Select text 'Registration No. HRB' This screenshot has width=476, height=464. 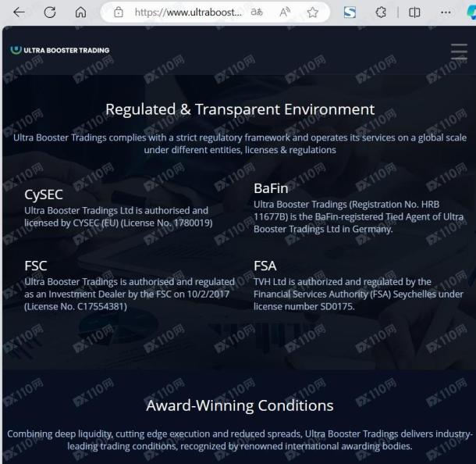[396, 205]
